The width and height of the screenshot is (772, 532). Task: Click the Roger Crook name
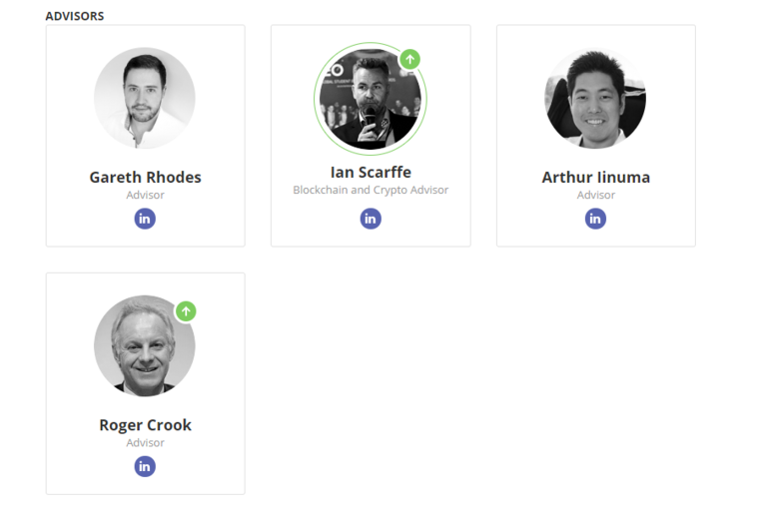pyautogui.click(x=145, y=425)
